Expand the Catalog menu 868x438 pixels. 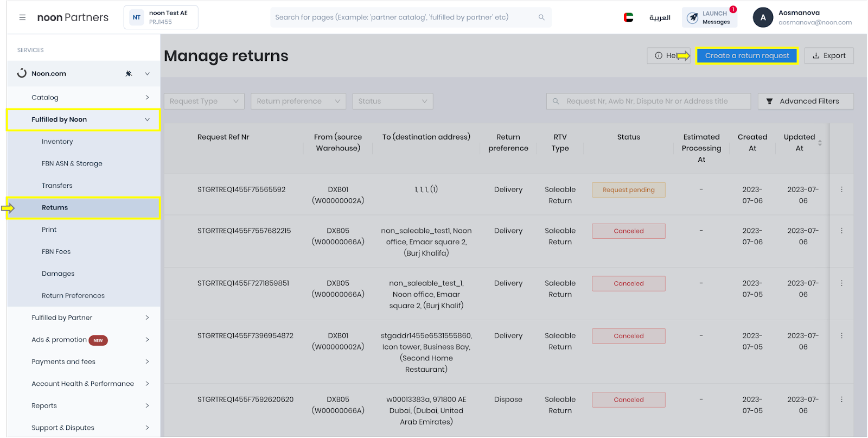(147, 98)
